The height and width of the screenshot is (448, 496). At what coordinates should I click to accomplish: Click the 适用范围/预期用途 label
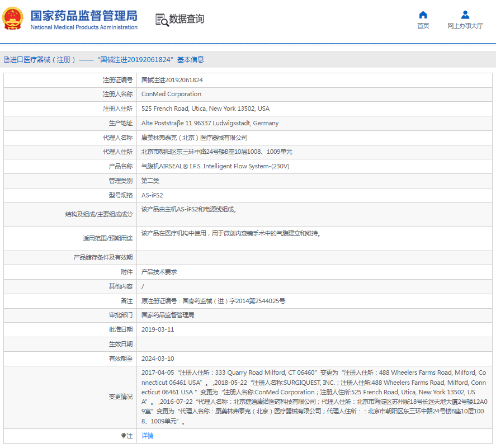[x=108, y=238]
